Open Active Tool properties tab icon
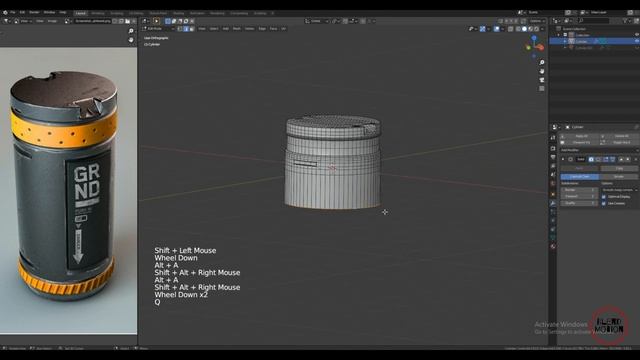 tap(553, 138)
